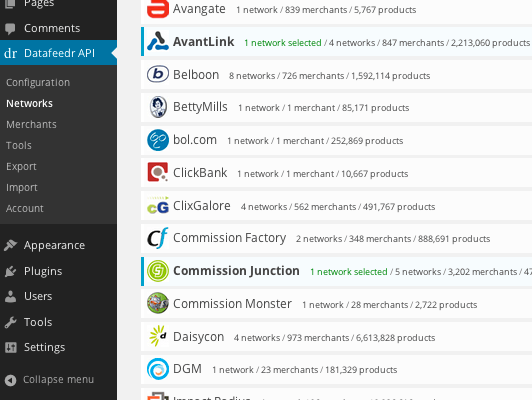The image size is (532, 400).
Task: Click the BettyMills logo icon
Action: [158, 107]
